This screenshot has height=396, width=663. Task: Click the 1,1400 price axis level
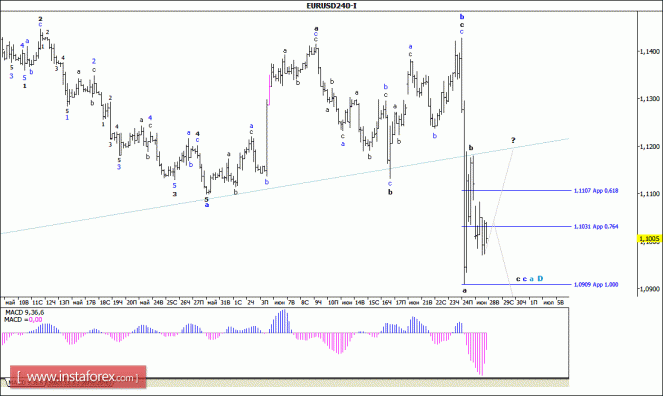click(649, 51)
